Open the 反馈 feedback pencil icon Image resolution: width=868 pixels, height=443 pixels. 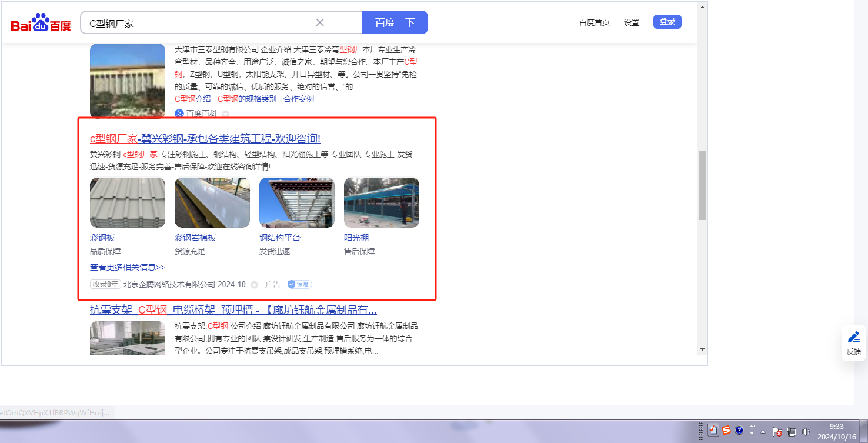[854, 337]
